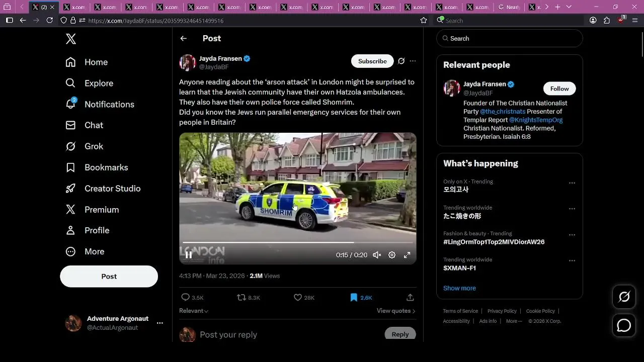644x362 pixels.
Task: Go back using the Post header arrow
Action: tap(184, 39)
